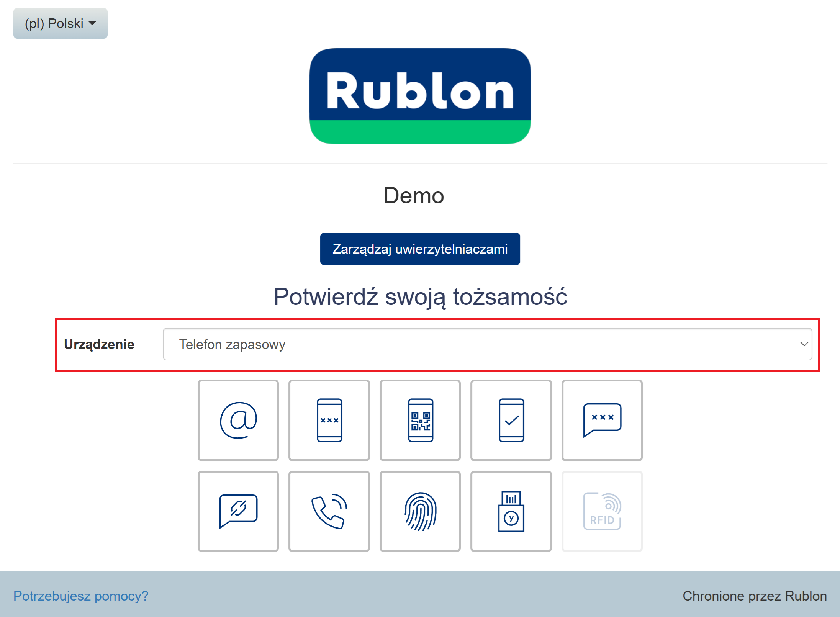Choose the mobile passcode authentication icon
Image resolution: width=840 pixels, height=617 pixels.
click(329, 420)
